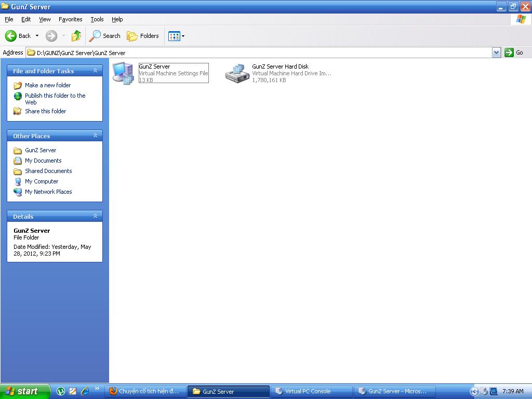Expand the address bar dropdown list

pyautogui.click(x=496, y=52)
